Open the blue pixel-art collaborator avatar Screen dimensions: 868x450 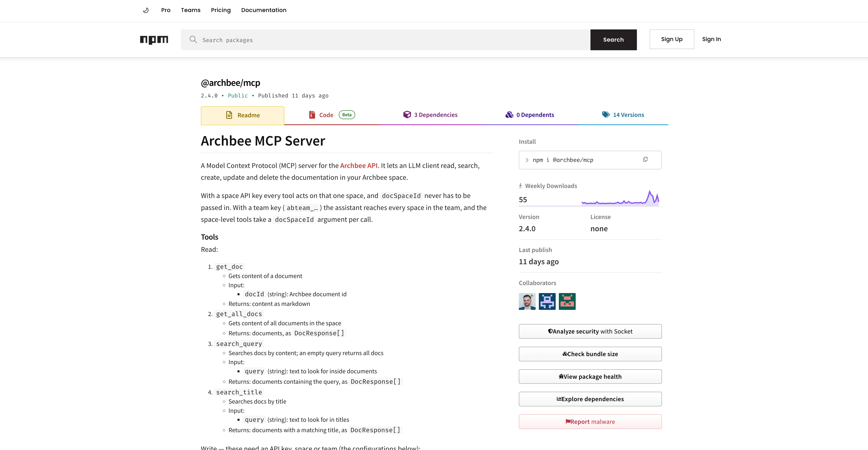pos(547,301)
